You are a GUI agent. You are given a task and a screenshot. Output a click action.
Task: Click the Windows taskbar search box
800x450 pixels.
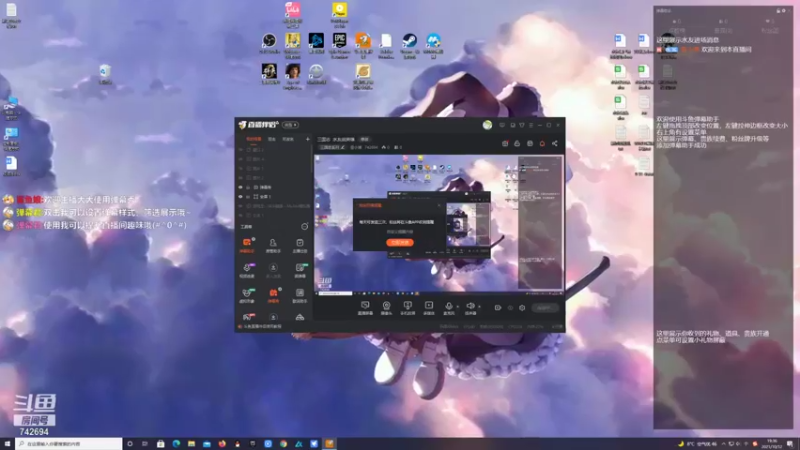69,444
